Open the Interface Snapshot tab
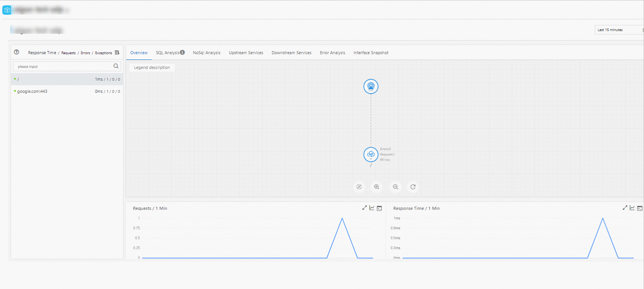Image resolution: width=644 pixels, height=289 pixels. click(x=371, y=53)
